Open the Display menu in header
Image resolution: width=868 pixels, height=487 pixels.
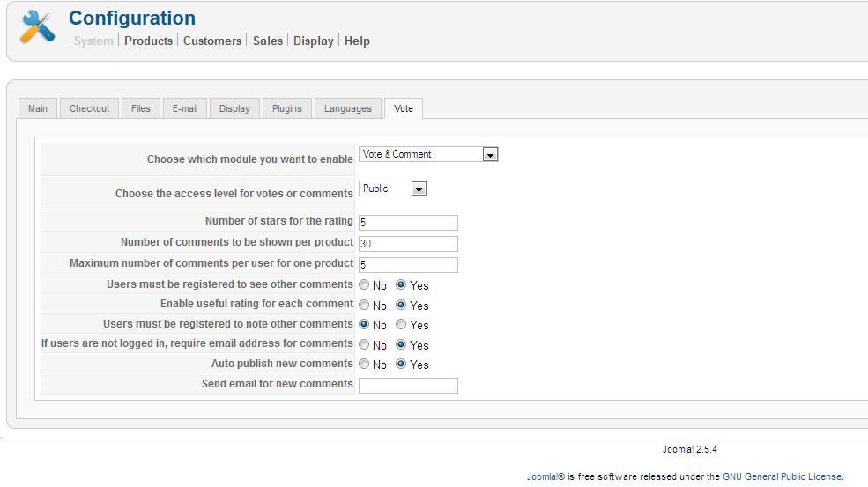point(314,41)
